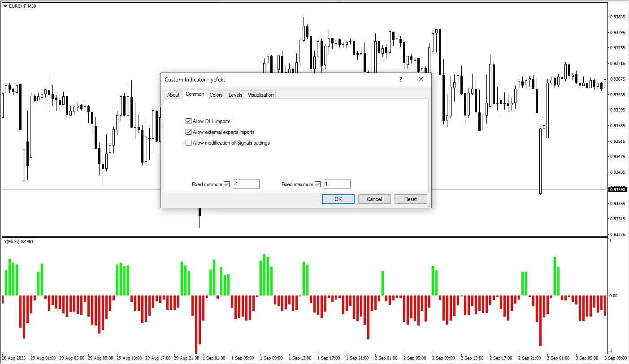Click the 28 Aug 2025 date label
The width and height of the screenshot is (629, 364).
point(14,358)
